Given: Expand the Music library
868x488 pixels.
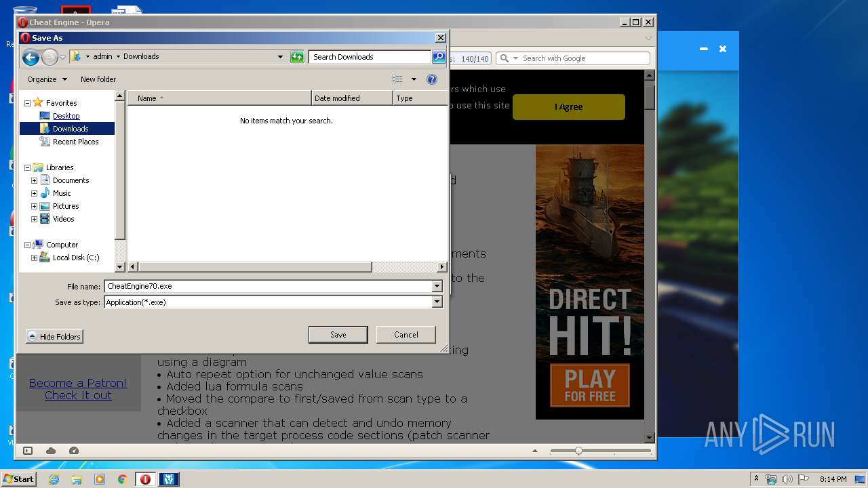Looking at the screenshot, I should pyautogui.click(x=34, y=193).
